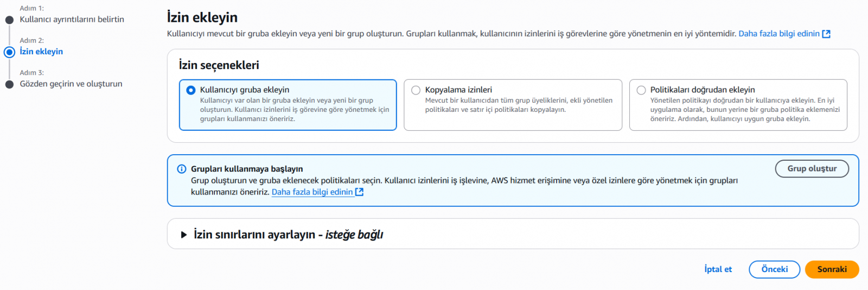Click the 'İzin seçenekleri' section heading
Screen dimensions: 868x290
219,65
